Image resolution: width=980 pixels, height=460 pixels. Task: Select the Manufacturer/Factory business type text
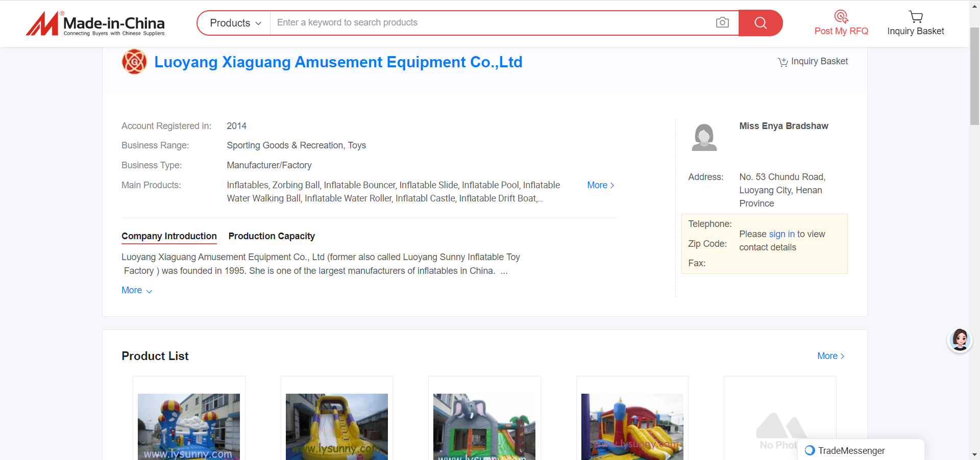pyautogui.click(x=269, y=165)
